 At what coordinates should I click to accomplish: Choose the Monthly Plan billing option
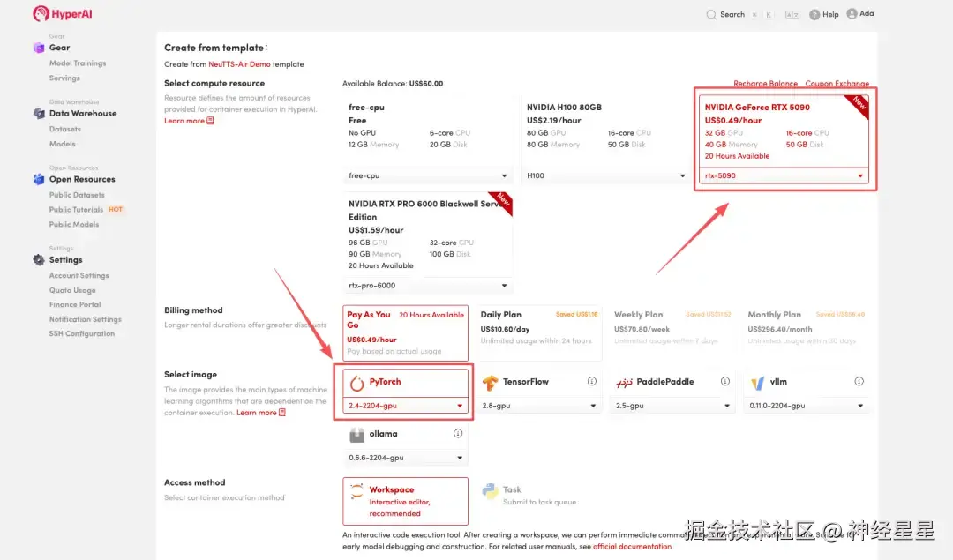click(806, 332)
